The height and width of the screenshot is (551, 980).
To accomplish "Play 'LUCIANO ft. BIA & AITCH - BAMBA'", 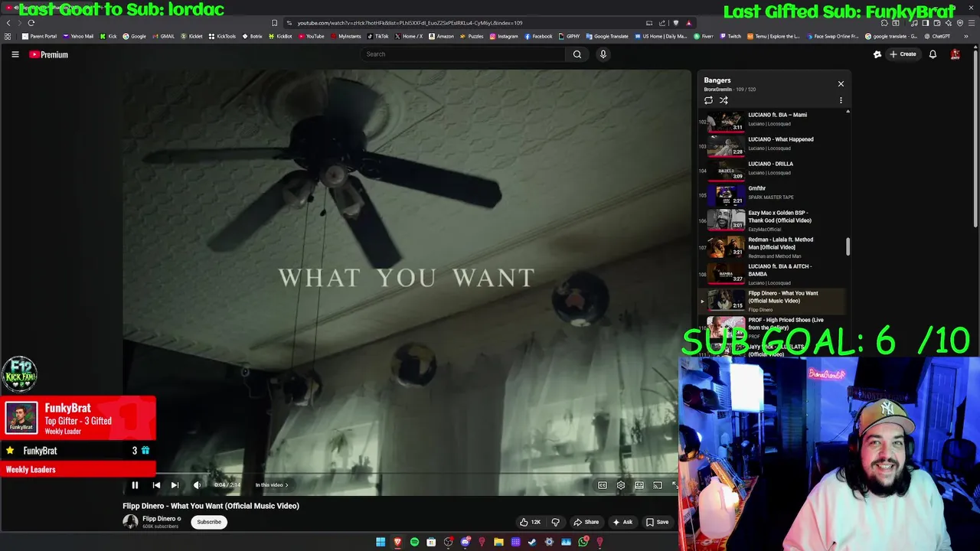I will pos(771,274).
